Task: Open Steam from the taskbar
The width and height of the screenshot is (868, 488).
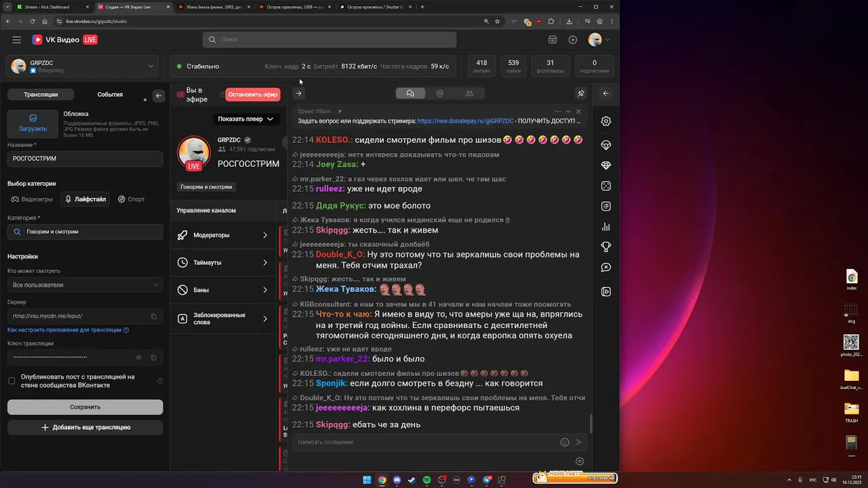Action: tap(412, 480)
